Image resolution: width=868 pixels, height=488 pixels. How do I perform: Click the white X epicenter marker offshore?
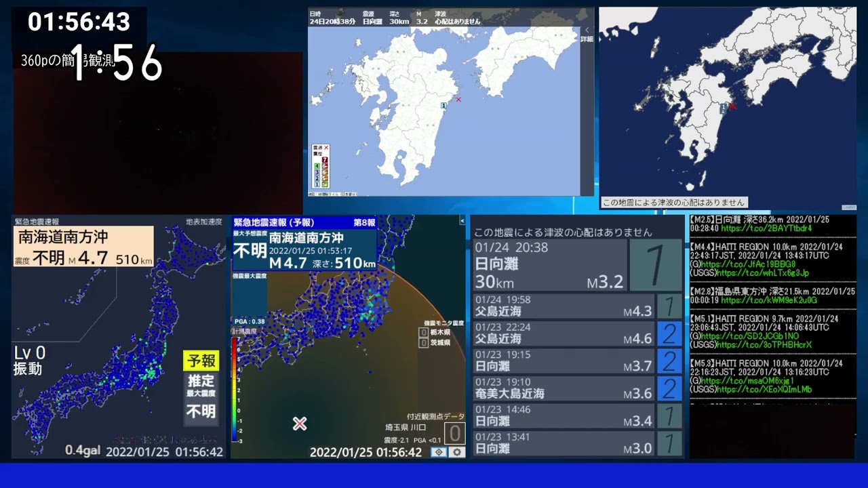[300, 424]
